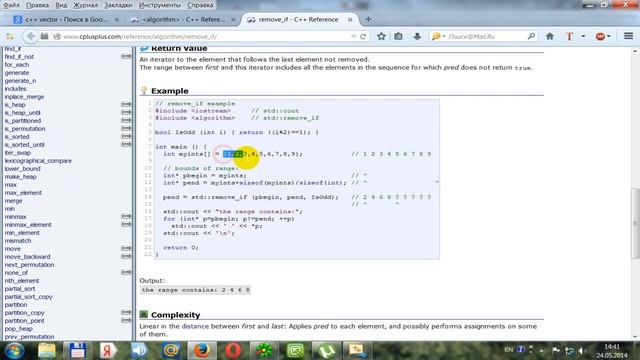This screenshot has height=360, width=640.
Task: Open the Правка menu
Action: 37,5
